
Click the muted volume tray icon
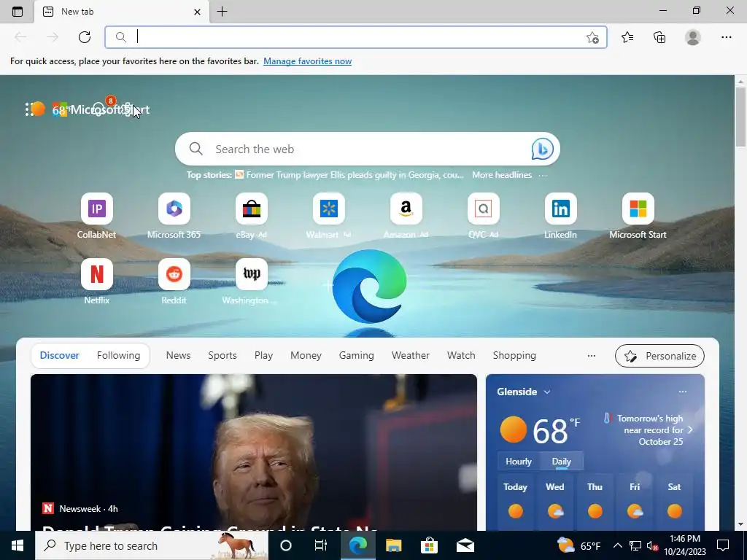click(x=653, y=545)
